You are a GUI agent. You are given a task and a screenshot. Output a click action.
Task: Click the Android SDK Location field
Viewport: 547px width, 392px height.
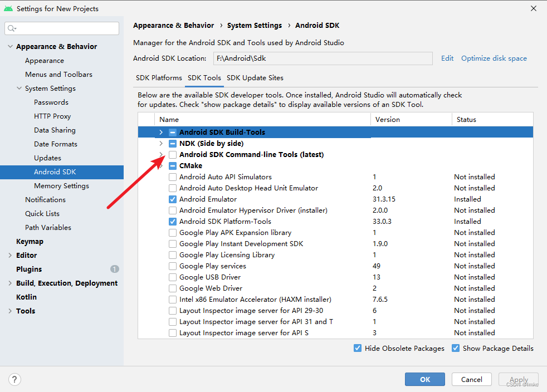323,58
